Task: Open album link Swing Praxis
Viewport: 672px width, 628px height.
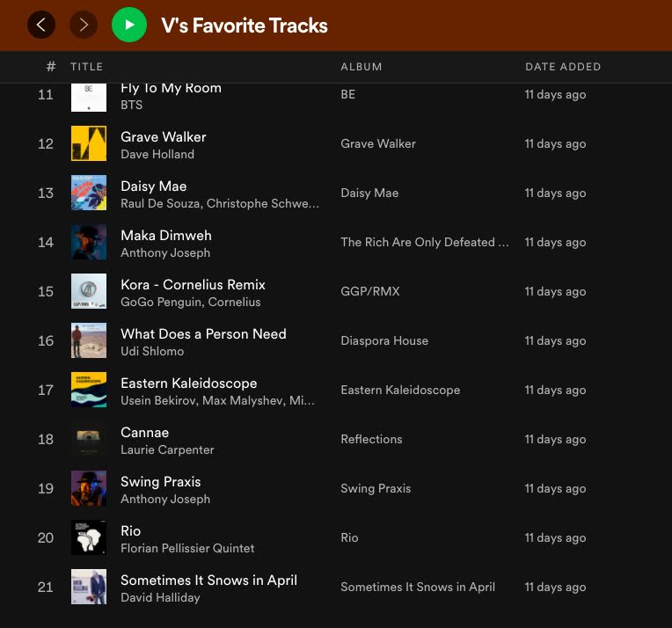Action: (376, 489)
